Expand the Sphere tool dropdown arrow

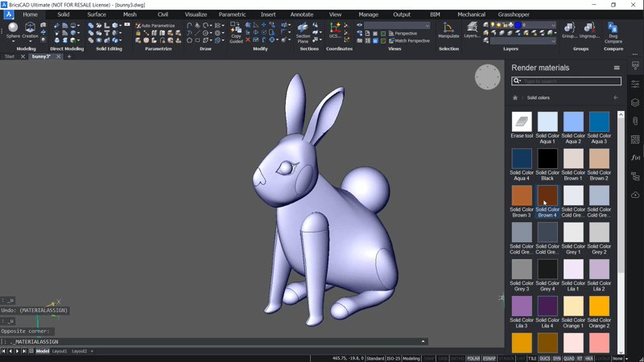coord(13,42)
